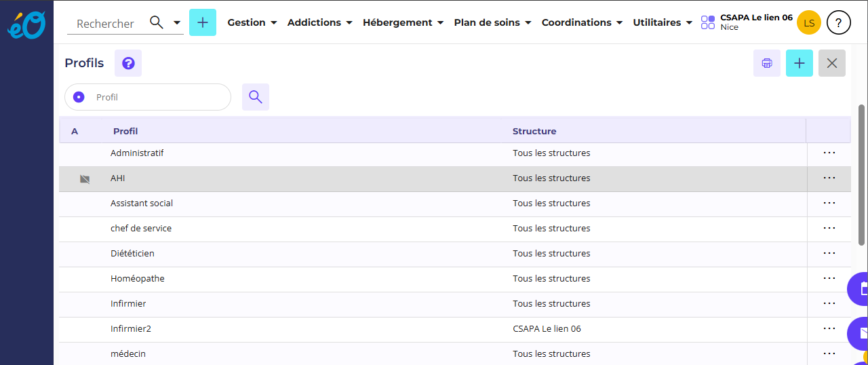Click the search magnifier in top bar
The image size is (868, 365).
pyautogui.click(x=157, y=22)
